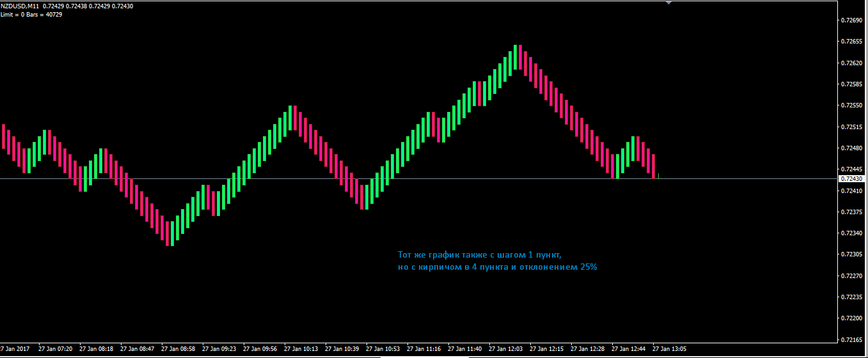Click time axis label 27 Jan 12:15
The width and height of the screenshot is (868, 358).
click(546, 349)
